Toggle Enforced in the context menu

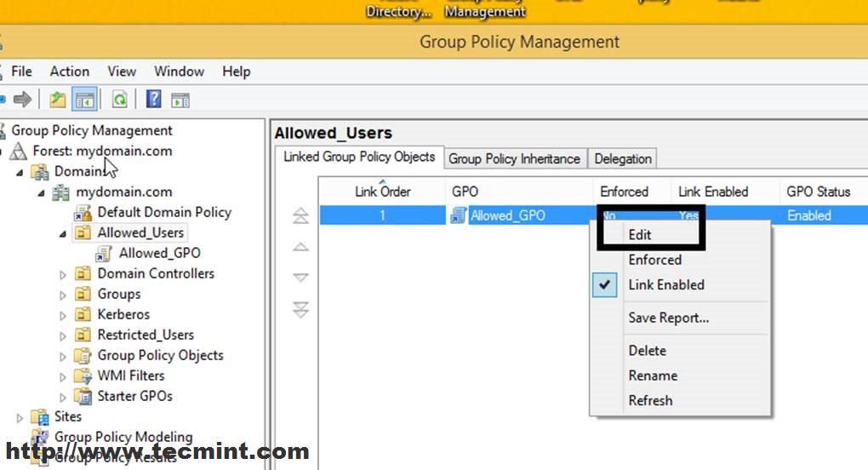pos(654,260)
